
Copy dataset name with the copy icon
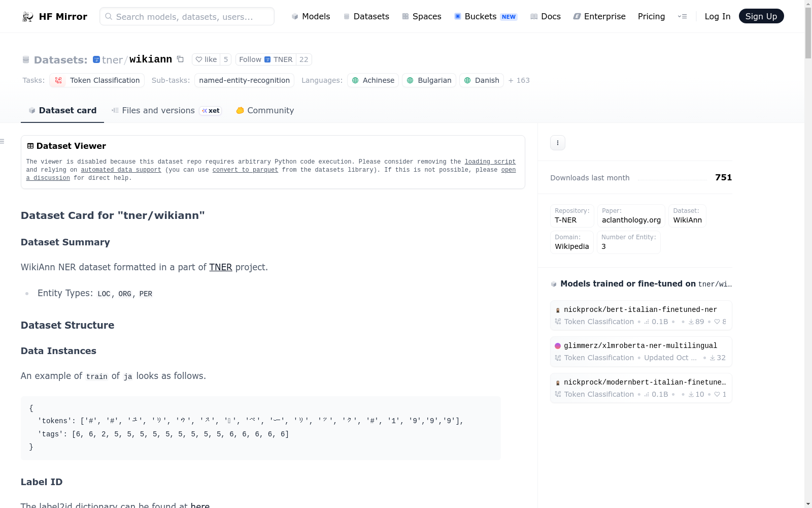tap(180, 59)
